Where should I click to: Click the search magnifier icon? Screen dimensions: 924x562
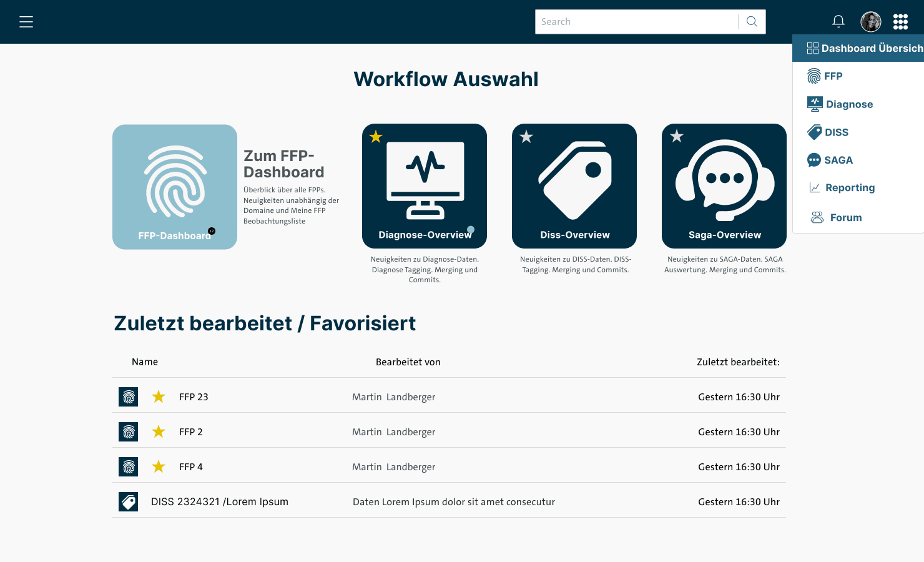click(751, 21)
